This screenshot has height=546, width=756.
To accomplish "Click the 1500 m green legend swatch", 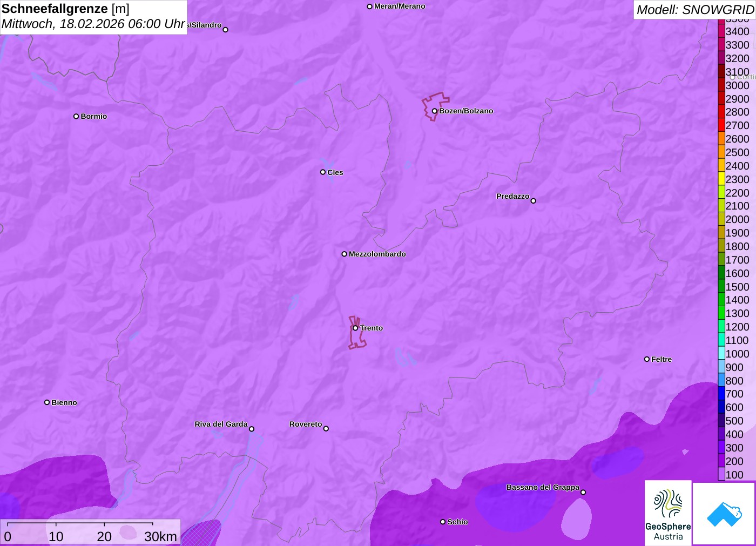I will click(721, 287).
